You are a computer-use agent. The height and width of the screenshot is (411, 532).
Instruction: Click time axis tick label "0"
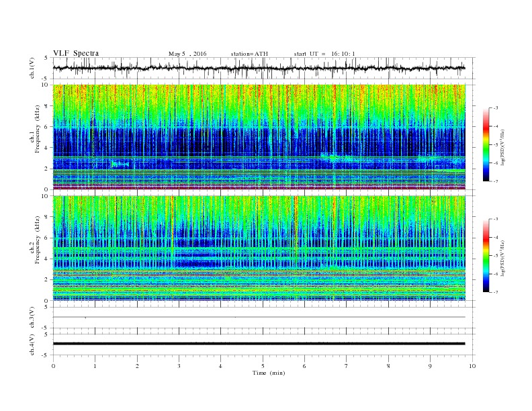coord(53,366)
